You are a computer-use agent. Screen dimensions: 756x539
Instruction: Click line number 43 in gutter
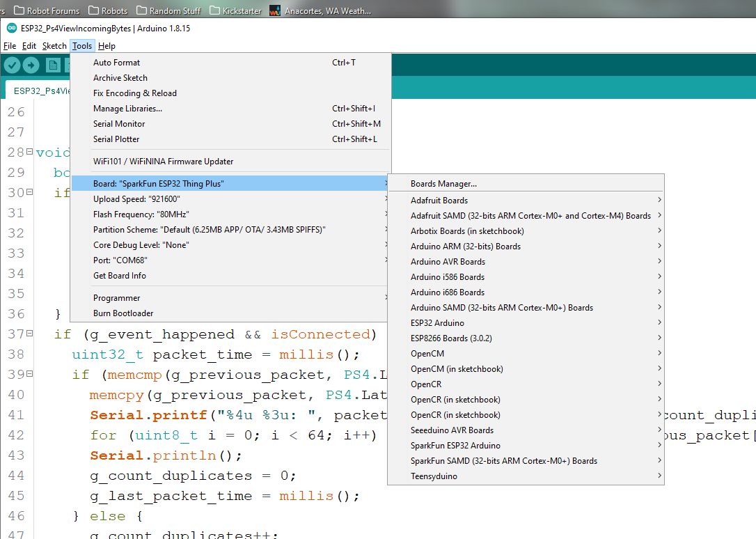click(16, 455)
